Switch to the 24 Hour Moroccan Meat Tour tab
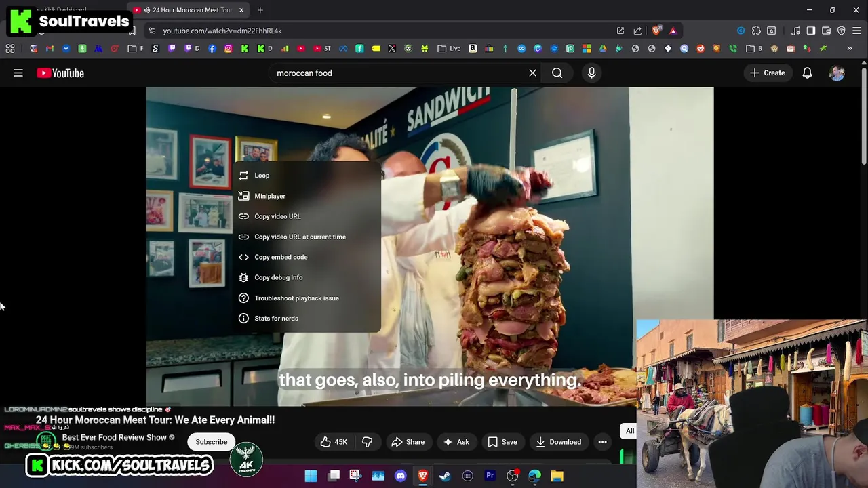Image resolution: width=868 pixels, height=488 pixels. click(x=186, y=10)
